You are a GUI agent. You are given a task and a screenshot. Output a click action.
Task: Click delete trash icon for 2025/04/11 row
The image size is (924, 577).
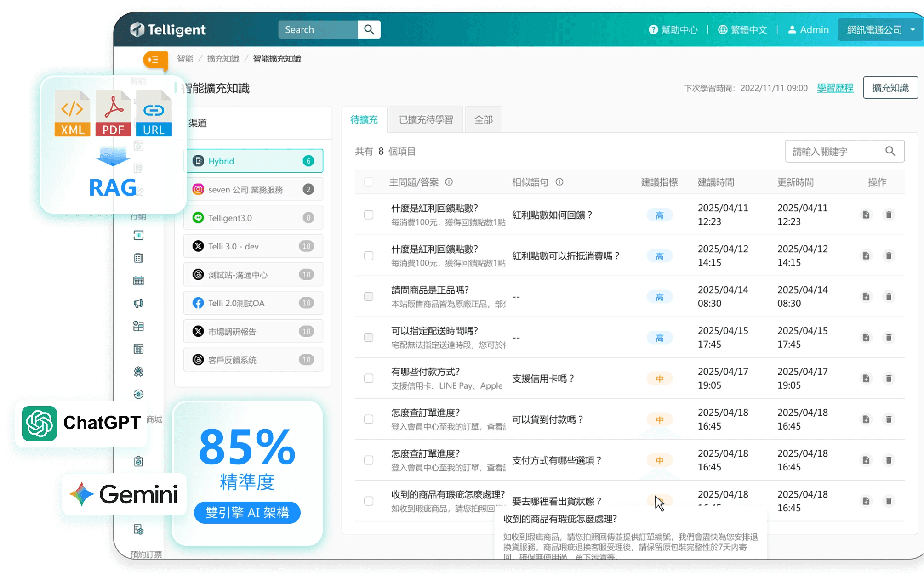coord(888,215)
